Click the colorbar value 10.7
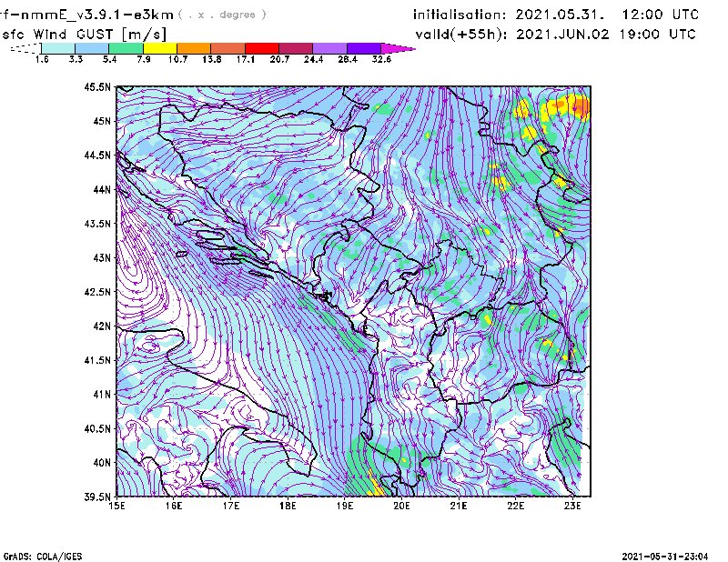This screenshot has height=562, width=728. pos(177,59)
